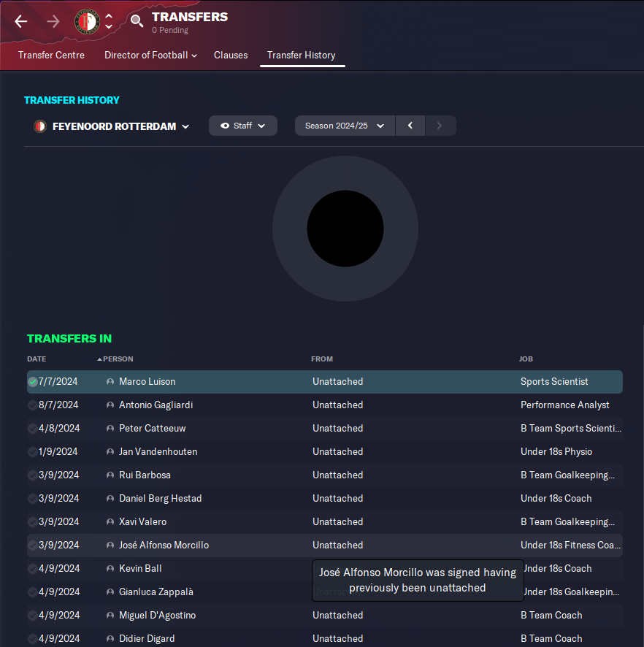
Task: Open Xavi Valero's profile name
Action: pos(142,522)
